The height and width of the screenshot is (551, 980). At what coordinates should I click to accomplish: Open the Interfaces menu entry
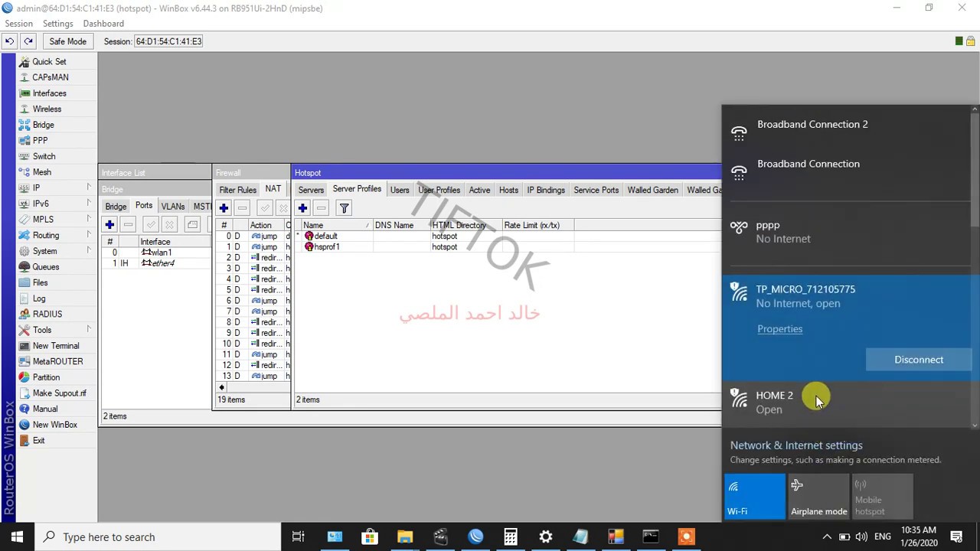49,93
